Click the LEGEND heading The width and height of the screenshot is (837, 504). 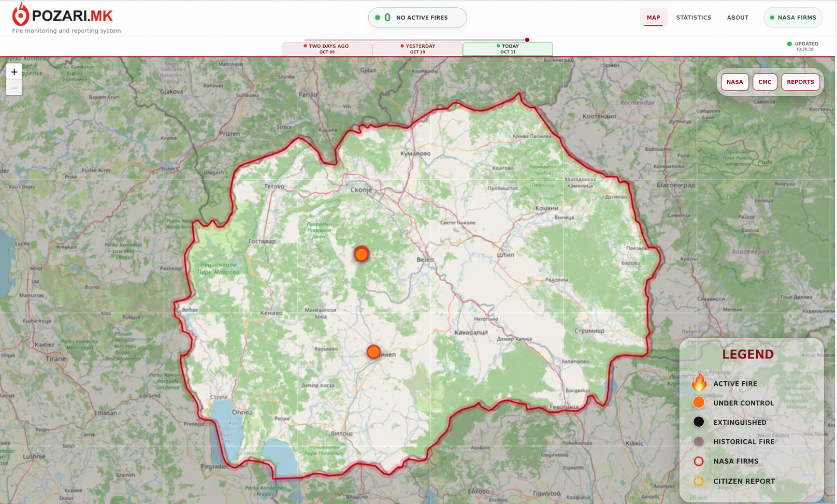pos(748,354)
